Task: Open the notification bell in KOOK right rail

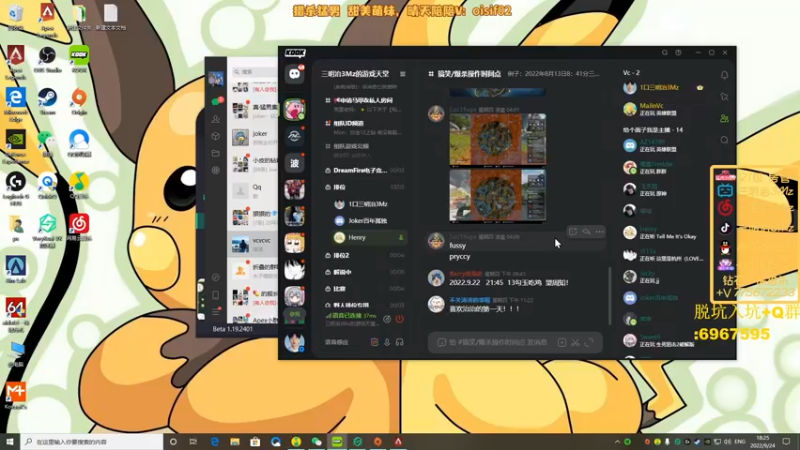Action: click(724, 75)
